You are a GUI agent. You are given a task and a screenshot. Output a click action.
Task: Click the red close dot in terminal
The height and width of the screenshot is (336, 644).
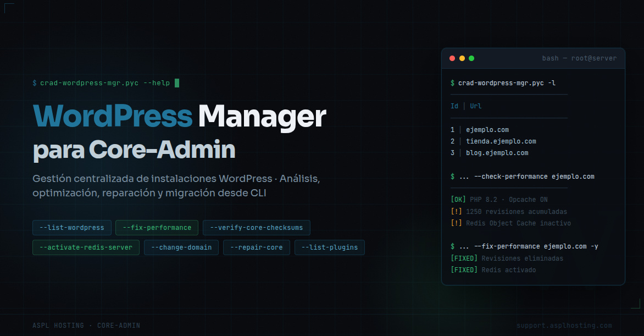point(452,58)
